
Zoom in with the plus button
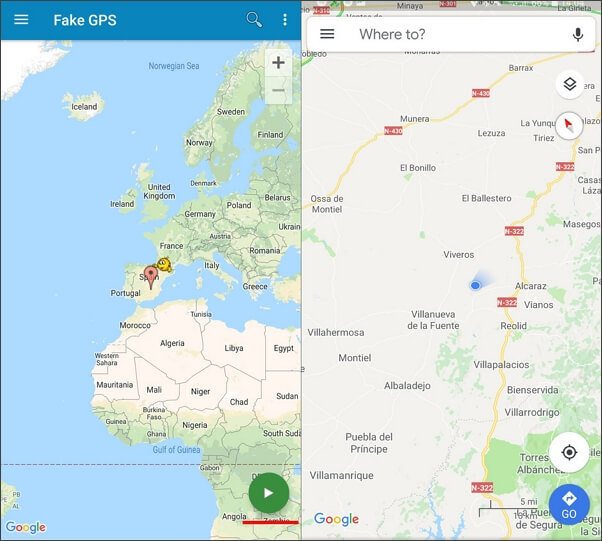pos(278,63)
